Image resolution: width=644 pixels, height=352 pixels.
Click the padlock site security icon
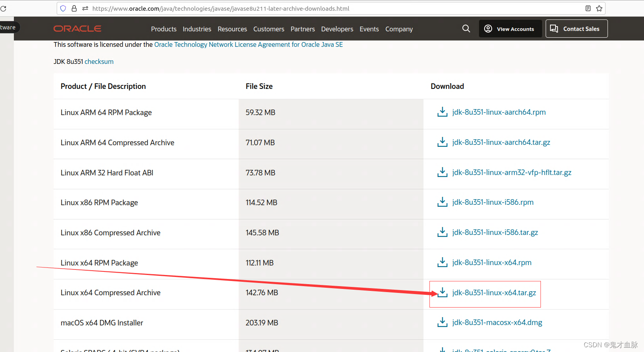click(74, 8)
